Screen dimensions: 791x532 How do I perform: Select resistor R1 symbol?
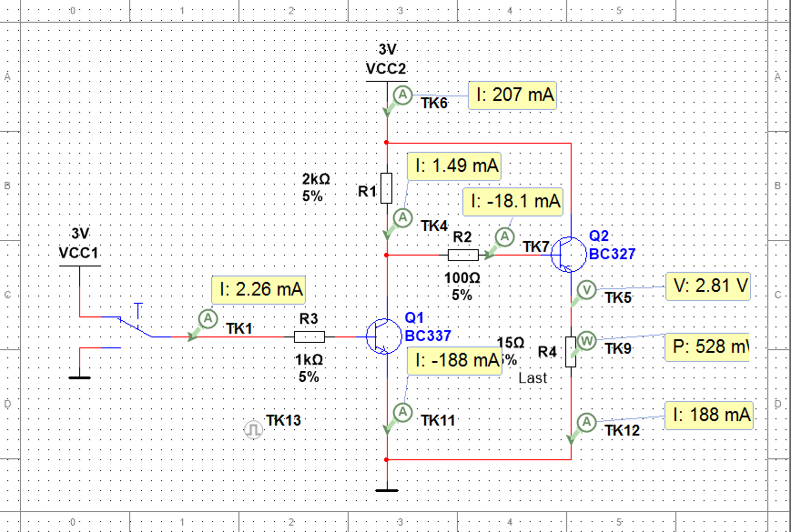pos(387,188)
